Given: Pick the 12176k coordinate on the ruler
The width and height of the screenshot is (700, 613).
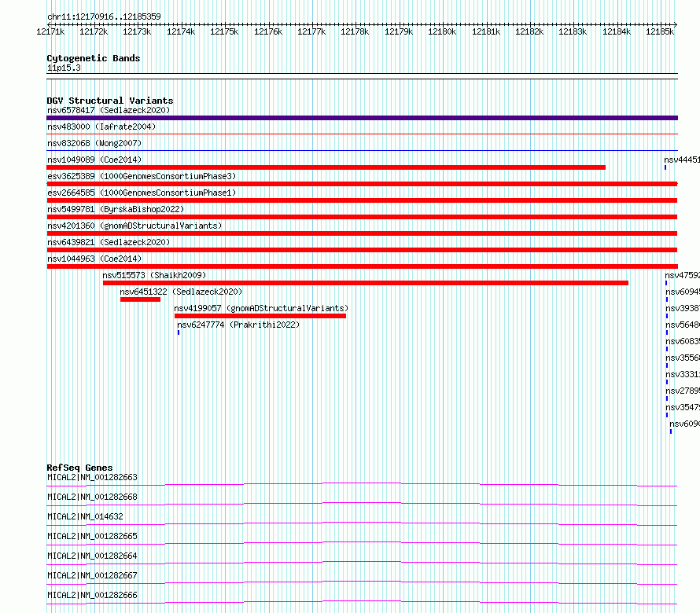Looking at the screenshot, I should pyautogui.click(x=268, y=31).
